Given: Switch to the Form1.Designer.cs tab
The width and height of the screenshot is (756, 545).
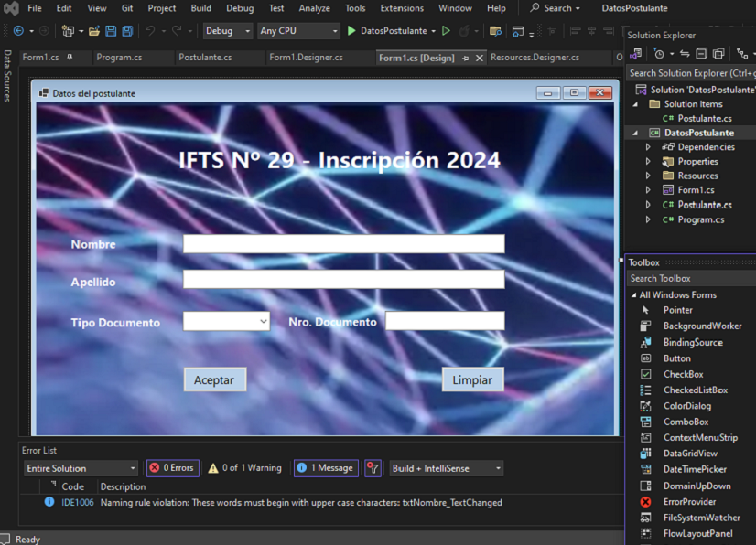Looking at the screenshot, I should click(x=306, y=58).
